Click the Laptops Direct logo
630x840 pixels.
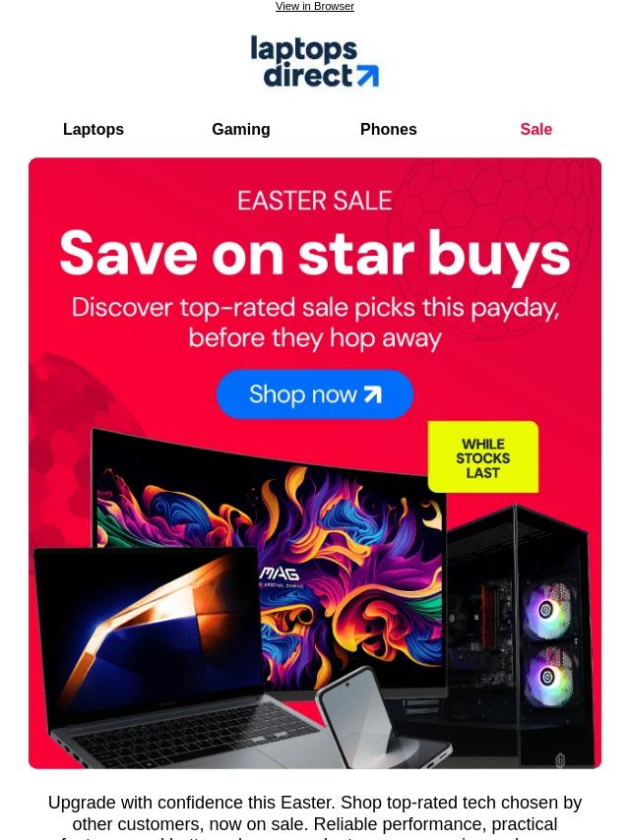tap(315, 62)
